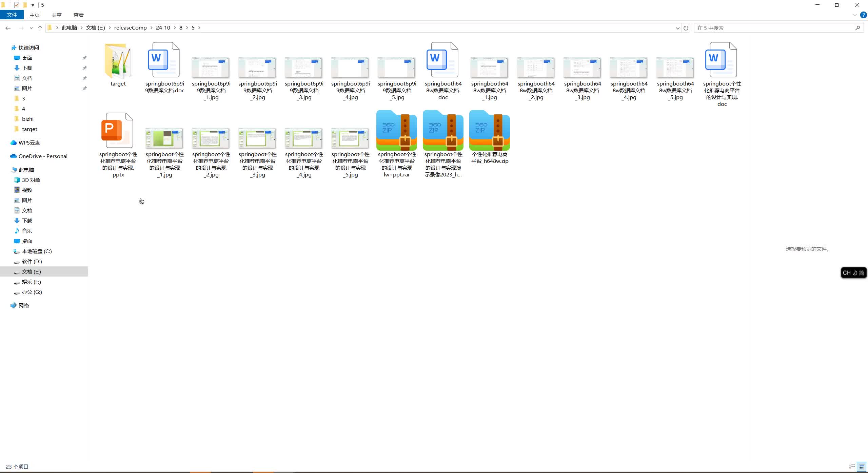Open the target folder icon

[118, 61]
